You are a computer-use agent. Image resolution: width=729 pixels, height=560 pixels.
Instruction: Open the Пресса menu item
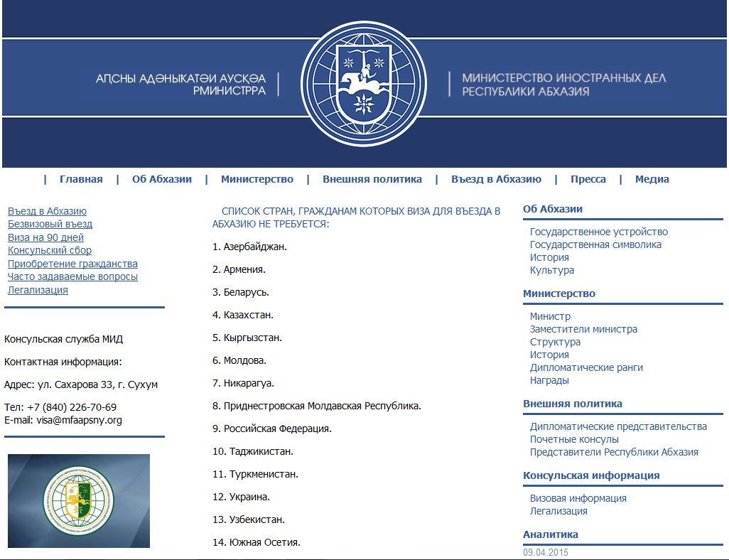(x=588, y=179)
